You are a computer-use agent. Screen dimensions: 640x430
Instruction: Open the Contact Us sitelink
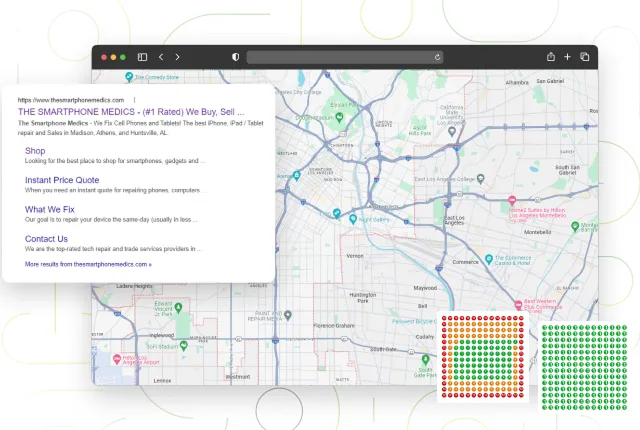click(x=46, y=239)
